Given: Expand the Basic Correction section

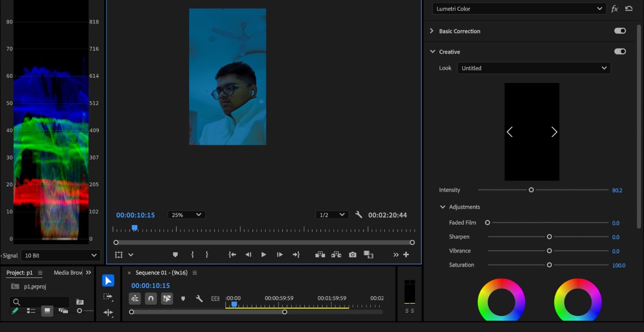Looking at the screenshot, I should (432, 31).
